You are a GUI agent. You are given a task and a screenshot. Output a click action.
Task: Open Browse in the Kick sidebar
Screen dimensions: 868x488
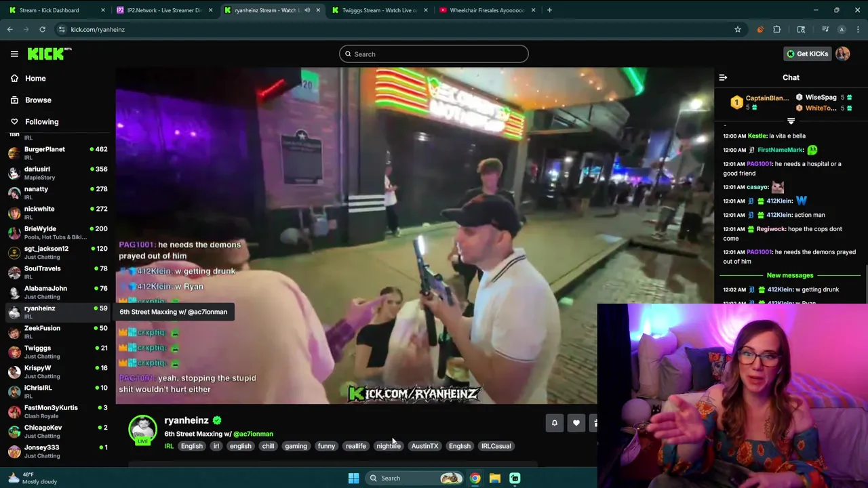pos(38,100)
